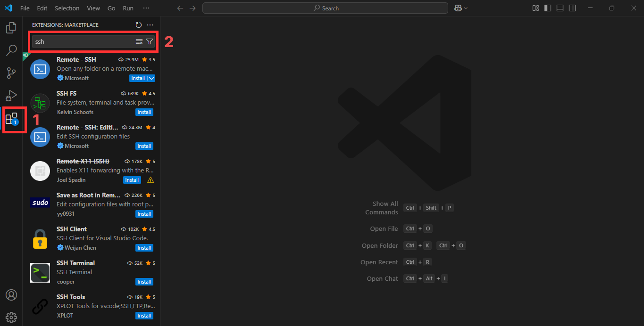The height and width of the screenshot is (326, 644).
Task: Open install options dropdown for Remote - SSH
Action: [152, 78]
